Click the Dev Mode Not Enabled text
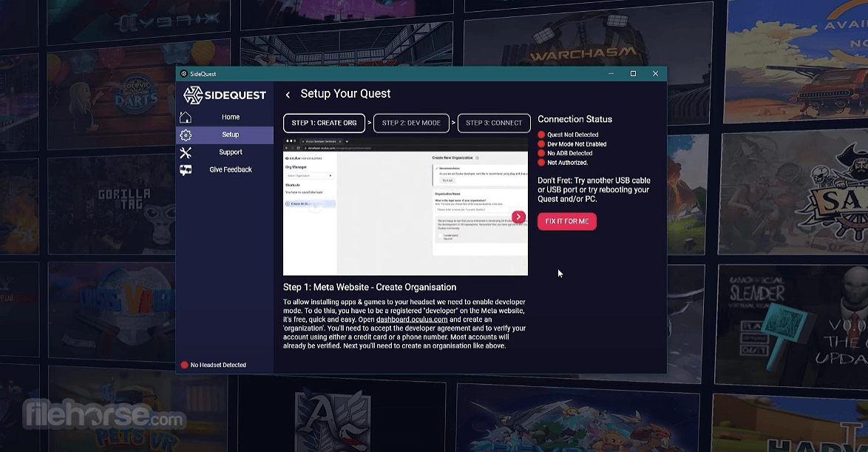 (x=577, y=144)
